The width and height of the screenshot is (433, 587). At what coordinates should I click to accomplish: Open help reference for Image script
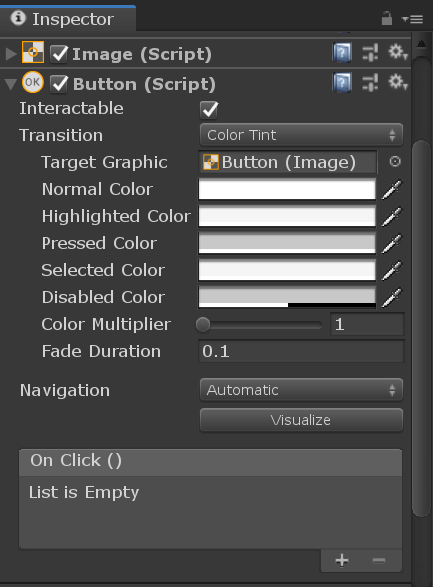(x=342, y=53)
